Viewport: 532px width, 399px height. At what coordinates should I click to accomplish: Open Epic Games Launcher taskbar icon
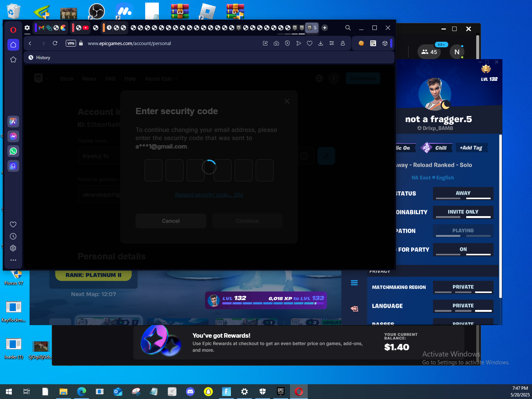point(281,392)
